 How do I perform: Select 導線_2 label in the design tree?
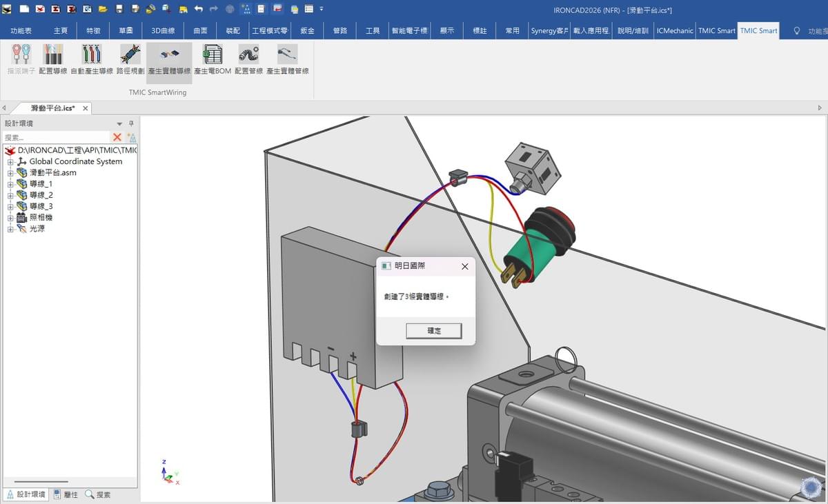click(x=41, y=195)
